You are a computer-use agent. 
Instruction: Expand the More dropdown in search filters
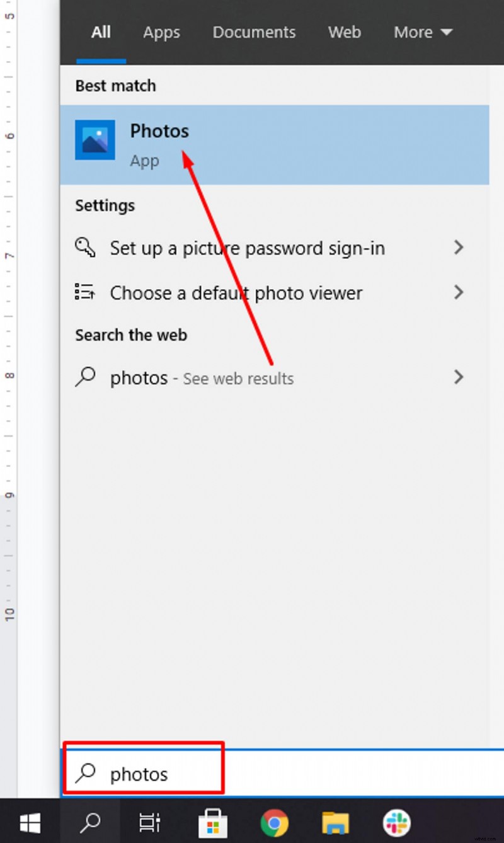click(x=423, y=32)
